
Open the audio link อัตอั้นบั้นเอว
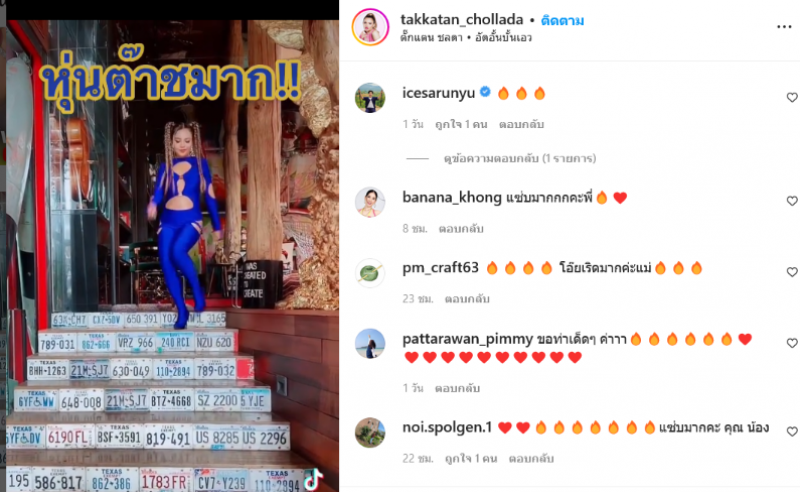(x=503, y=38)
